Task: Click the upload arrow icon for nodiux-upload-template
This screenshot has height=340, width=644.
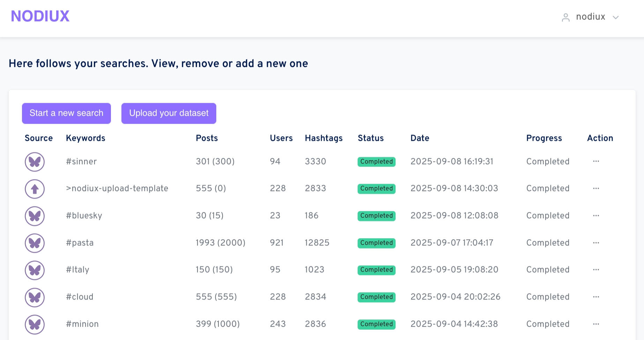Action: pos(35,189)
